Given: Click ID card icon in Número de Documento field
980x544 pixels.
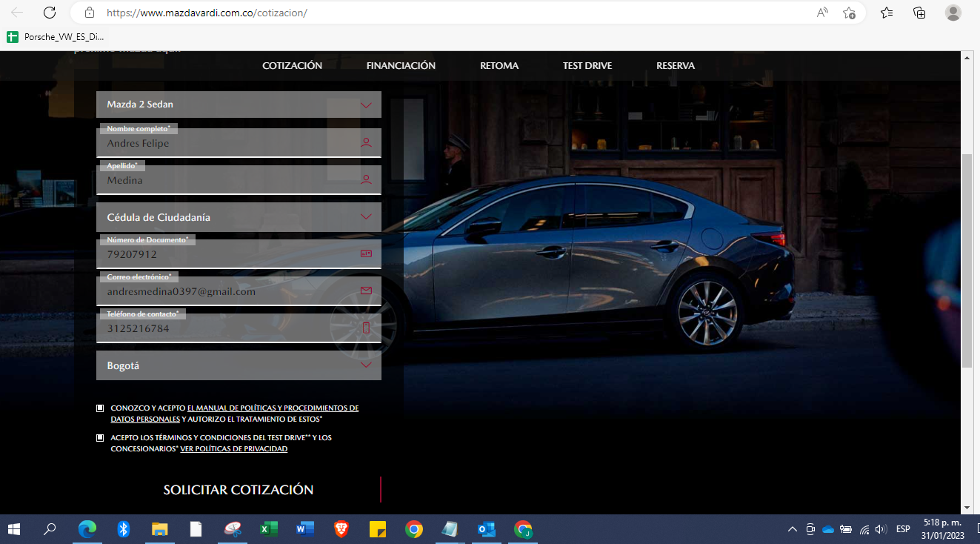Looking at the screenshot, I should click(366, 253).
